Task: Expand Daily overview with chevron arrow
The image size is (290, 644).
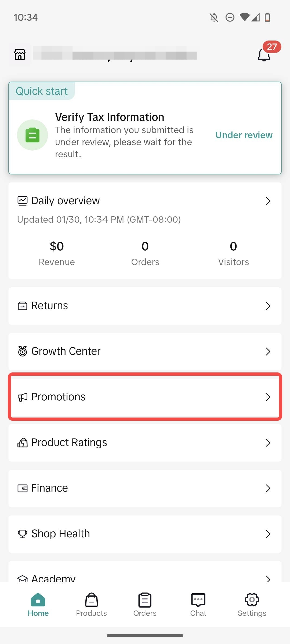Action: [x=268, y=201]
